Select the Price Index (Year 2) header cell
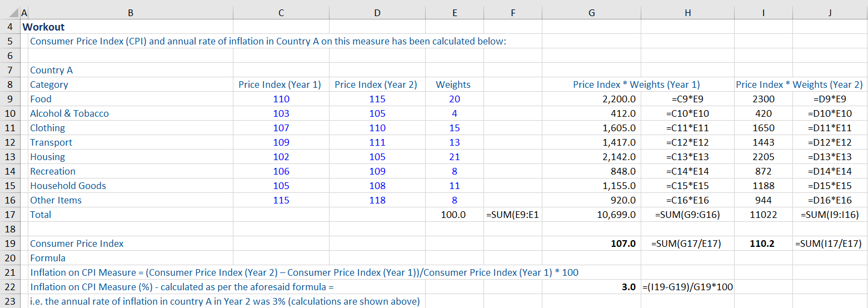The image size is (868, 308). tap(376, 85)
